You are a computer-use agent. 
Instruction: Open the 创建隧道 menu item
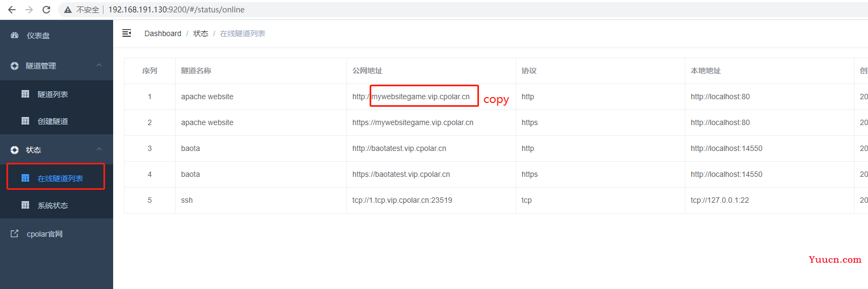click(57, 121)
